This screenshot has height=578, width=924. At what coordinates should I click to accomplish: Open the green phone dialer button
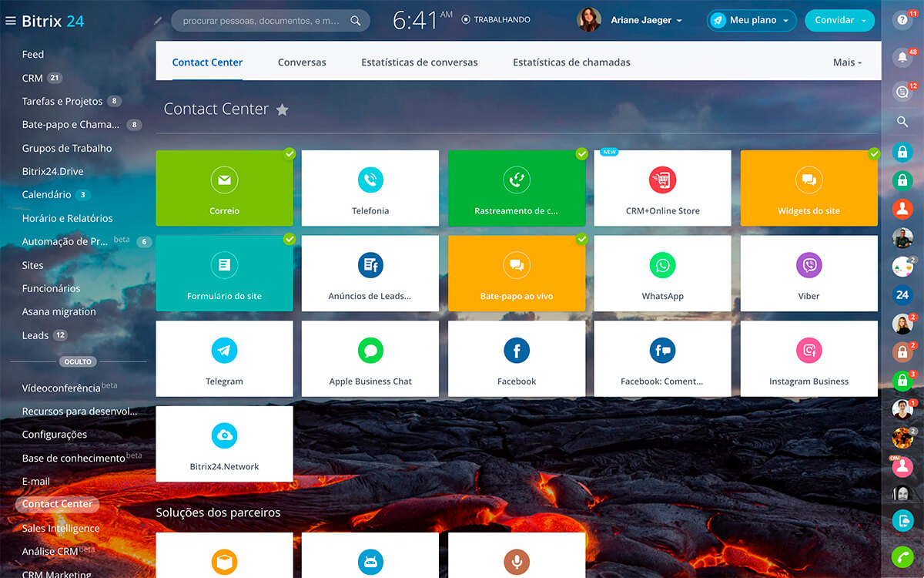click(902, 556)
